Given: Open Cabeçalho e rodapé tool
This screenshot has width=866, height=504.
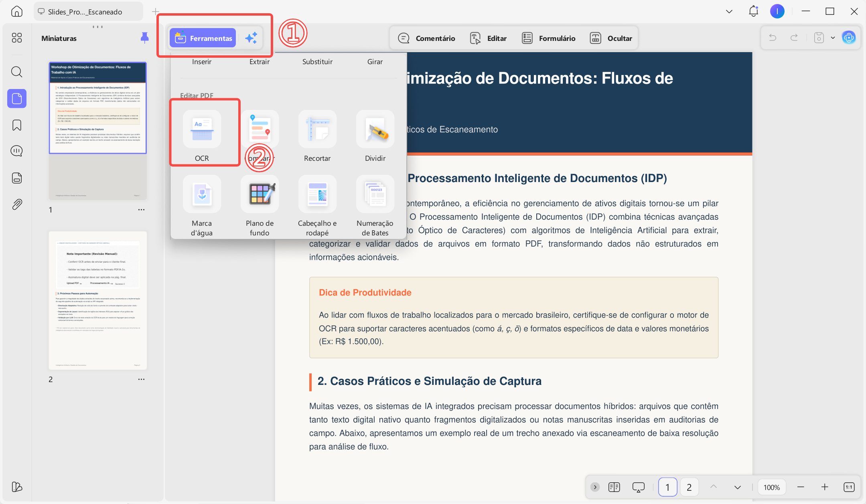Looking at the screenshot, I should 317,205.
